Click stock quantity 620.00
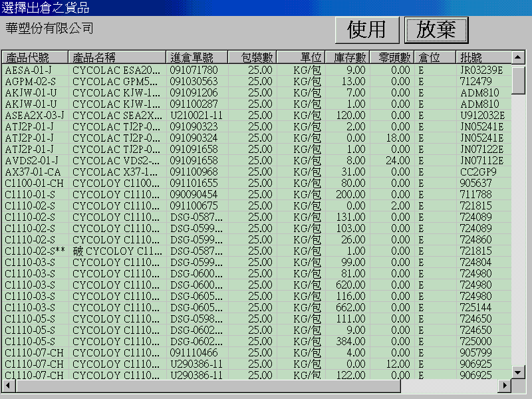 [351, 285]
